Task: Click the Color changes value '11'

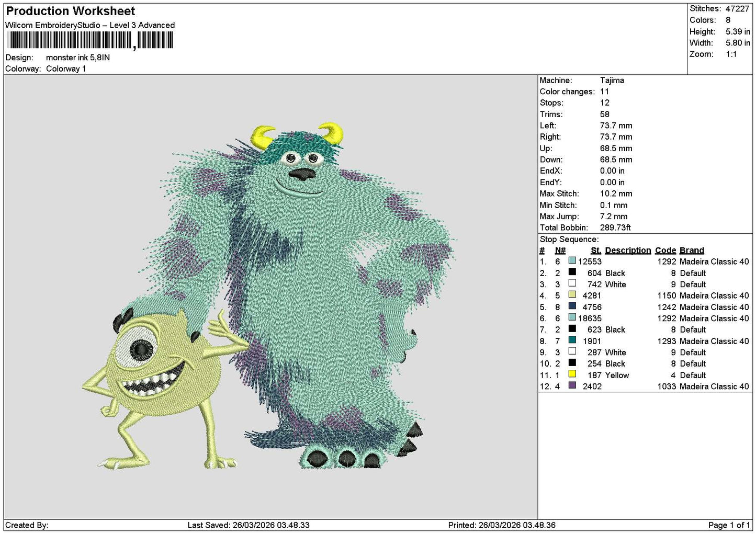Action: 605,92
